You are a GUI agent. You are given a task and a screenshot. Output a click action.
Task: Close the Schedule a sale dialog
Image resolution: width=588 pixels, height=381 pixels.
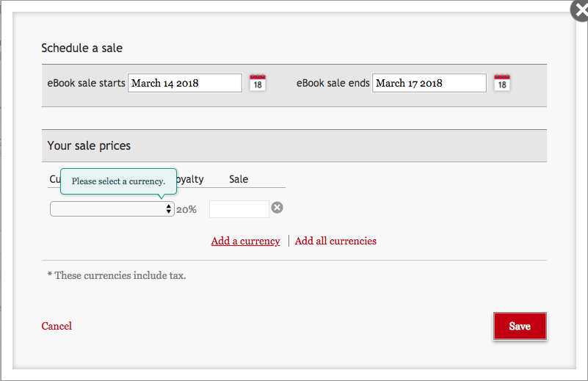pyautogui.click(x=580, y=10)
